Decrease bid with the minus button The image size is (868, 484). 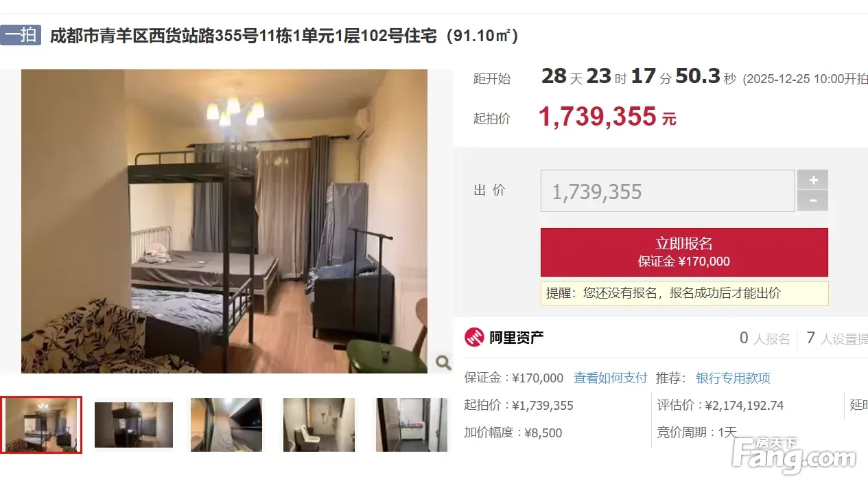coord(812,201)
